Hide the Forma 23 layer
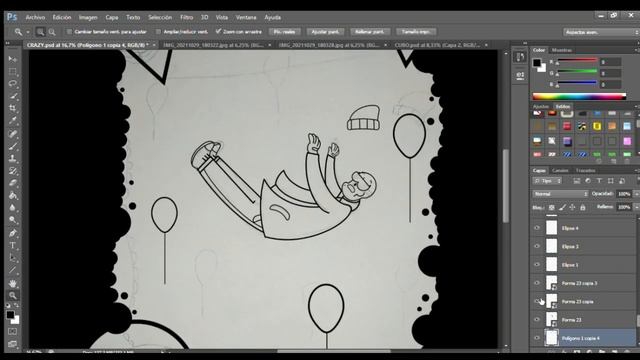This screenshot has height=360, width=640. tap(537, 320)
